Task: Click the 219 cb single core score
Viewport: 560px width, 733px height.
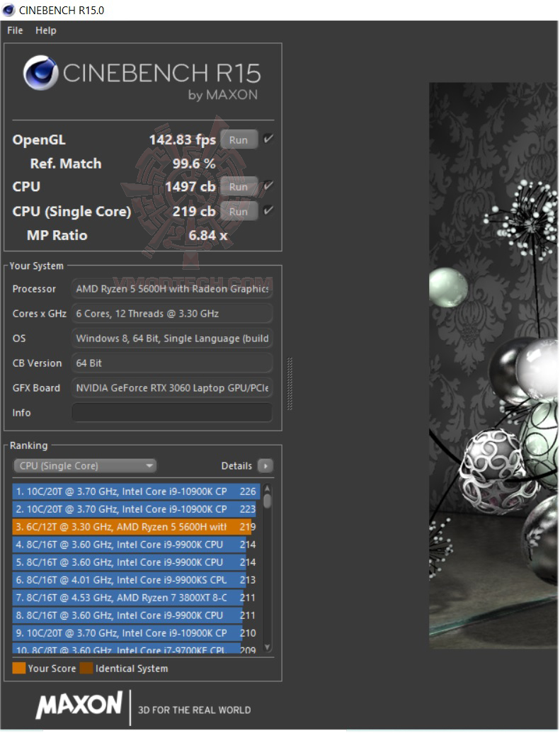Action: pyautogui.click(x=194, y=211)
